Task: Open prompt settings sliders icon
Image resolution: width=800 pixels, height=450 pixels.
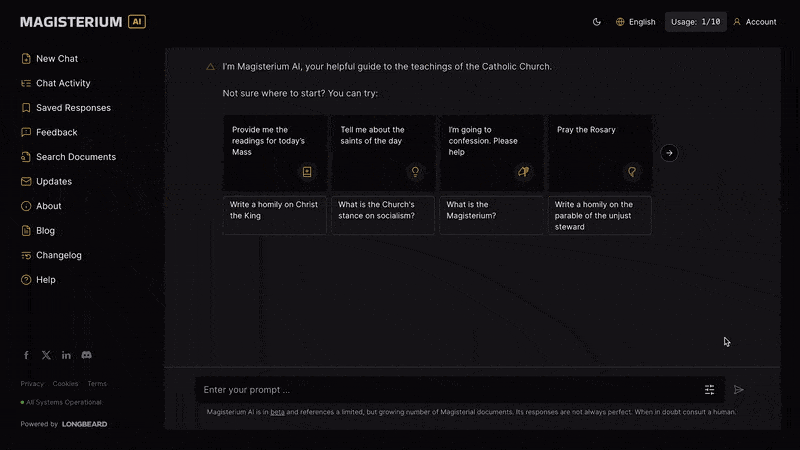Action: coord(710,390)
